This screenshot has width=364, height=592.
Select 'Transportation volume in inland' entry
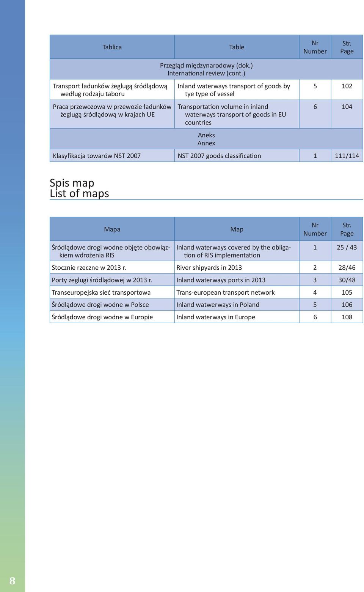(x=223, y=107)
